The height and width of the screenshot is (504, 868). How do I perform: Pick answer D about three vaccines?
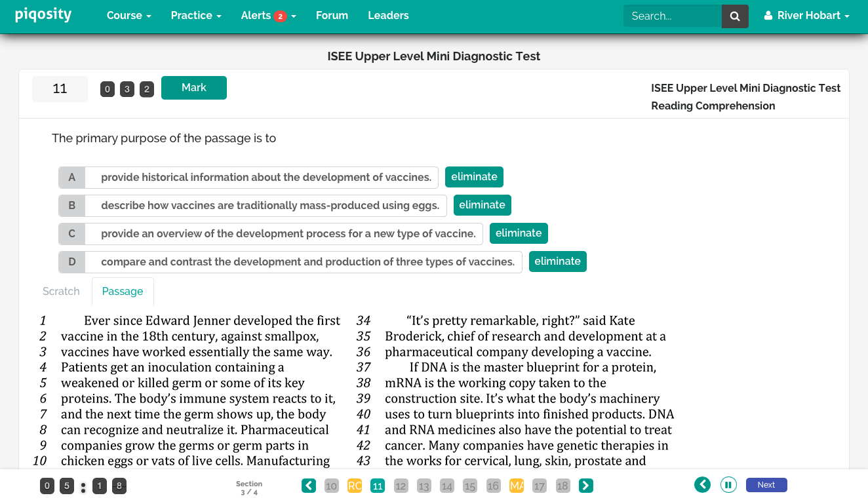(x=307, y=262)
